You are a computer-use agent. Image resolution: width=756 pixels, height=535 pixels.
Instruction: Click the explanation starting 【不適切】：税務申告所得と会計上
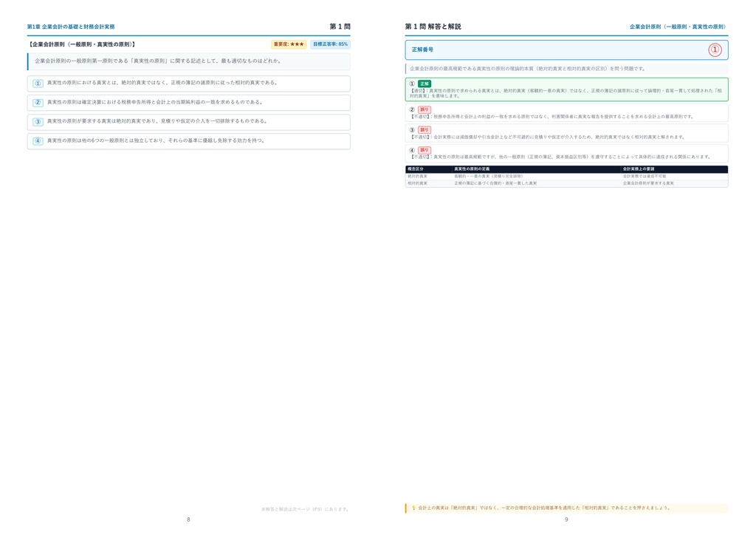coord(551,117)
